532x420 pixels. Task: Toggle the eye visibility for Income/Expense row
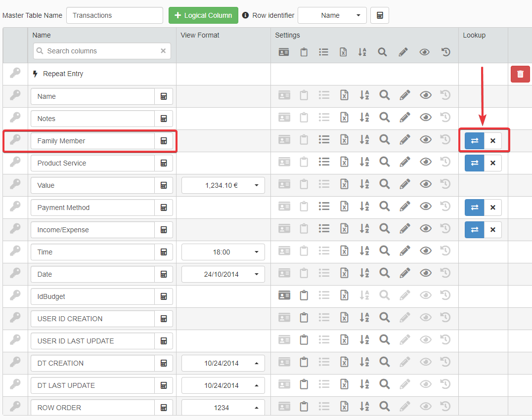coord(426,229)
